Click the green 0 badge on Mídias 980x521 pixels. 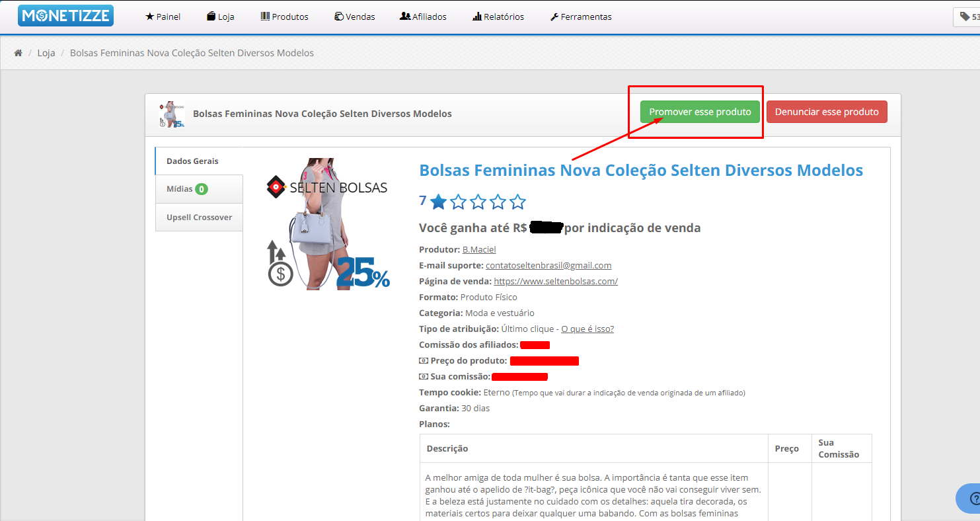click(x=202, y=189)
